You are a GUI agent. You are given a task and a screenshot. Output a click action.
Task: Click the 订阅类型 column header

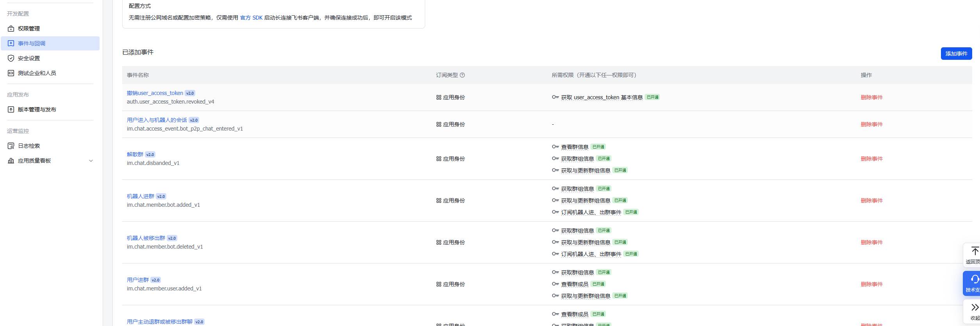447,75
